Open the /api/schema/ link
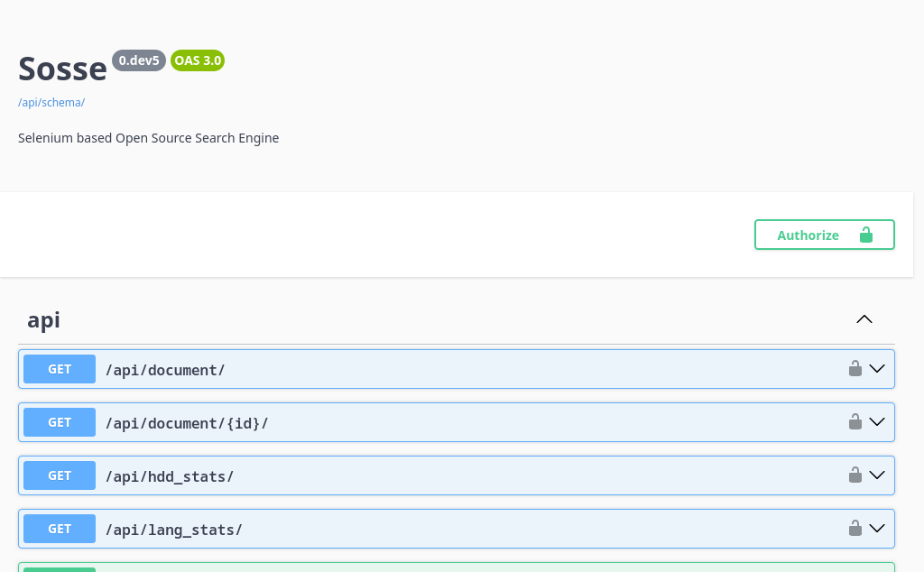Screen dimensions: 924x572 click(x=51, y=103)
